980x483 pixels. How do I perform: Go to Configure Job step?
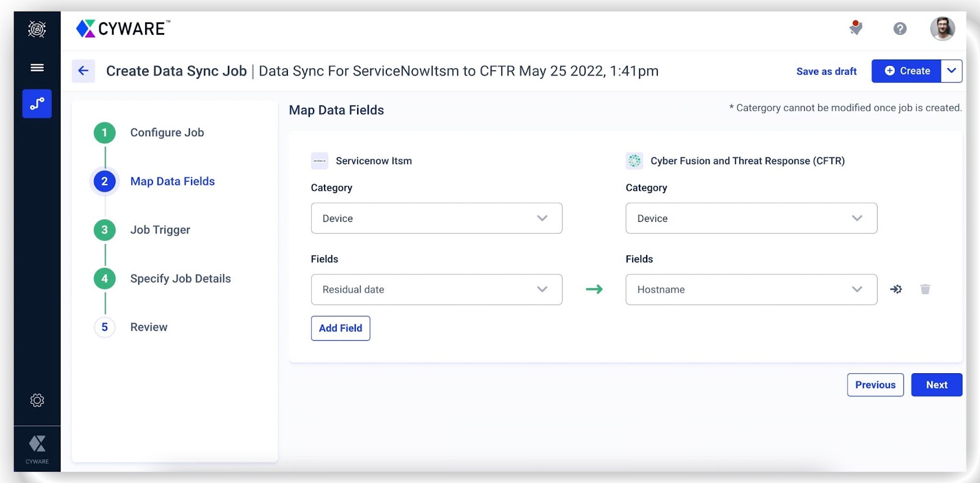pos(167,132)
